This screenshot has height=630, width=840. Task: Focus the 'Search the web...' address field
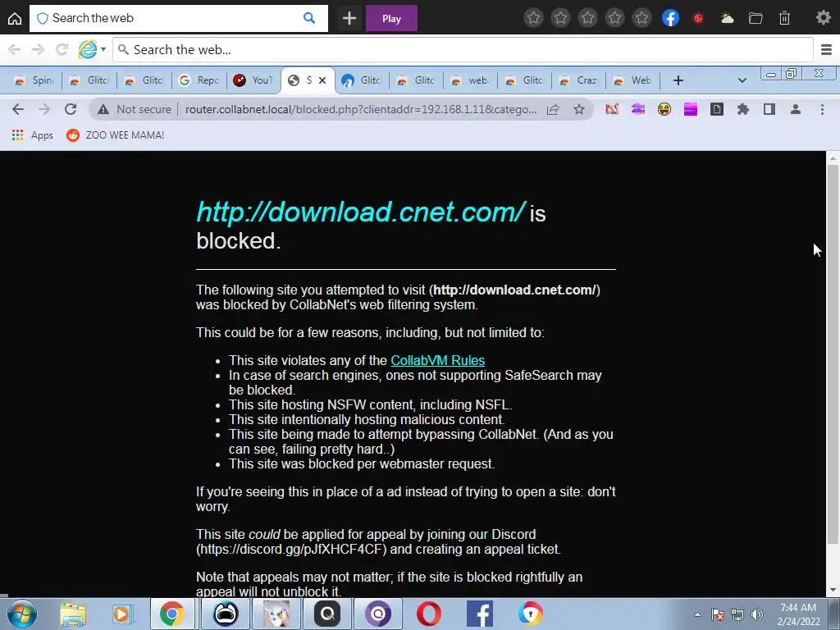pyautogui.click(x=463, y=50)
